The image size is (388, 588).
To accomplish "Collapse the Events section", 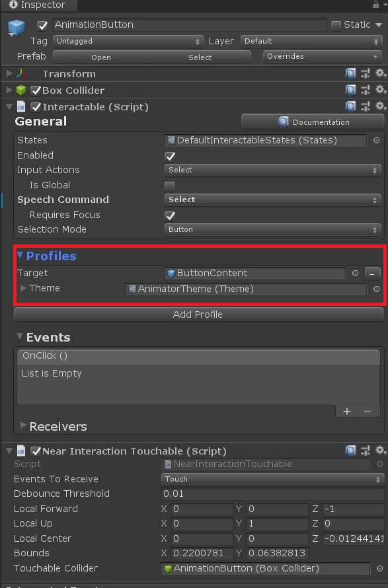I will coord(20,336).
